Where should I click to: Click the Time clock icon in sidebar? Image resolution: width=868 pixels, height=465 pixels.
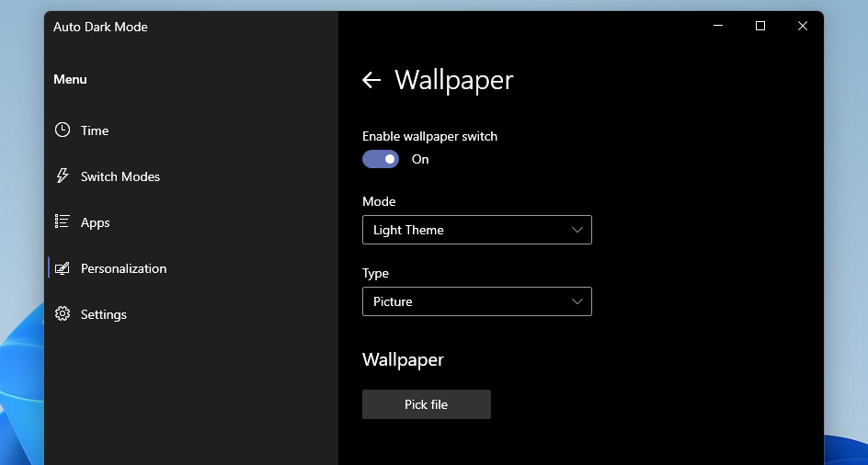[63, 130]
